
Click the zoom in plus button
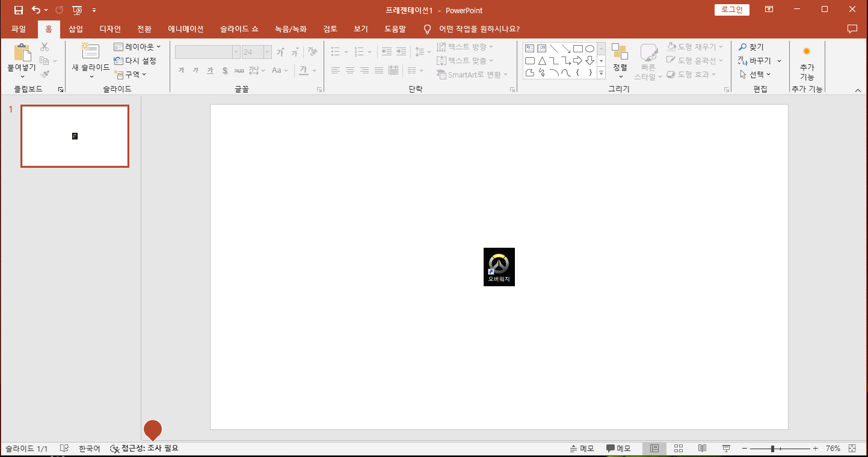pos(816,449)
